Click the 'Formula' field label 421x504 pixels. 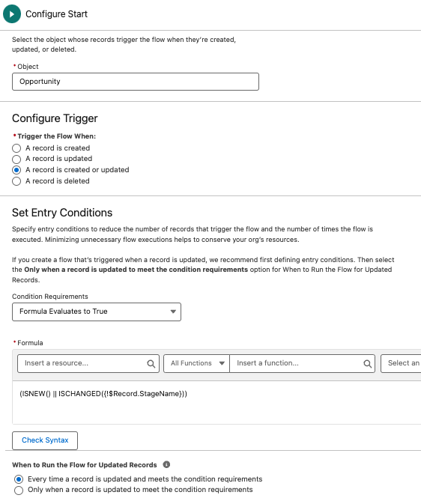point(30,343)
